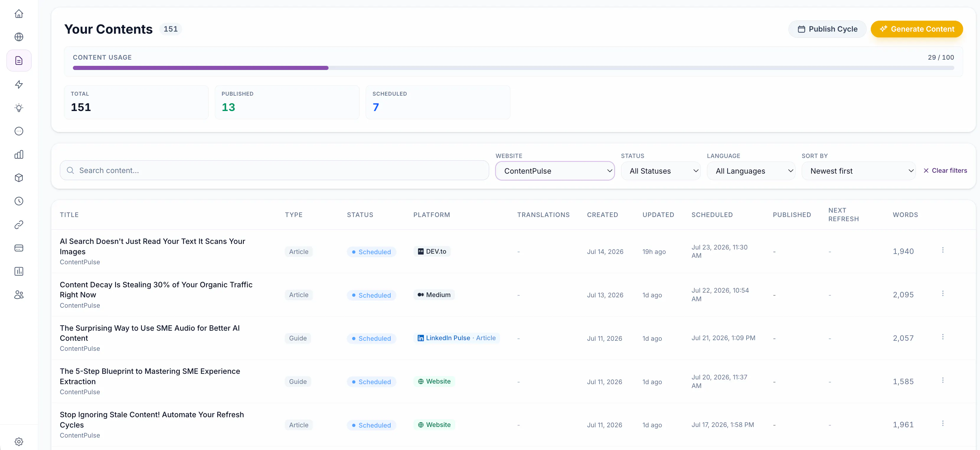Click Scheduled status badge in SME Audio row
Viewport: 980px width, 450px height.
371,338
